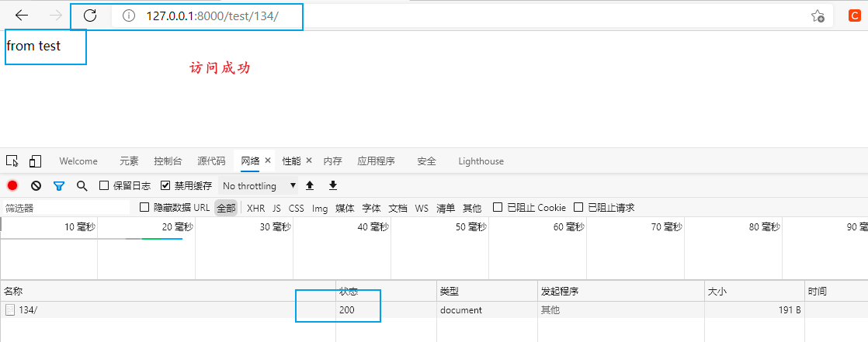
Task: Add page to favorites with star icon
Action: tap(818, 16)
